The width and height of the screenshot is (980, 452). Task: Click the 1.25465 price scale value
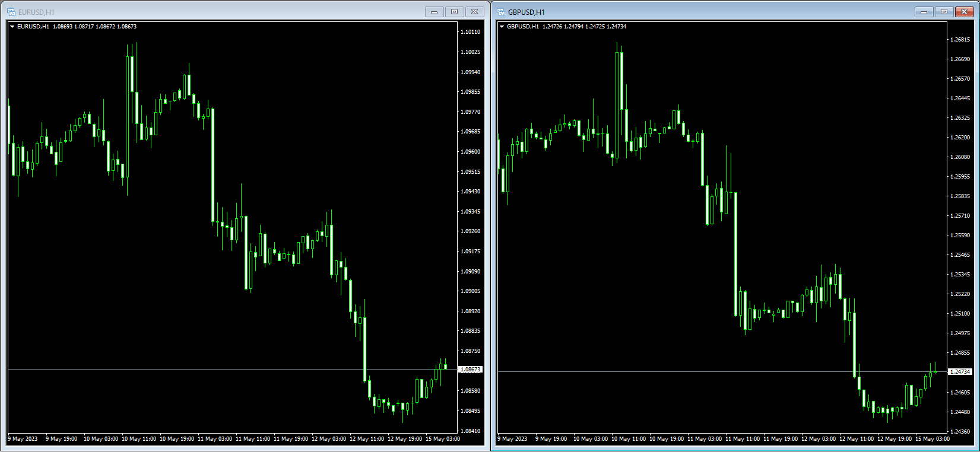point(960,255)
